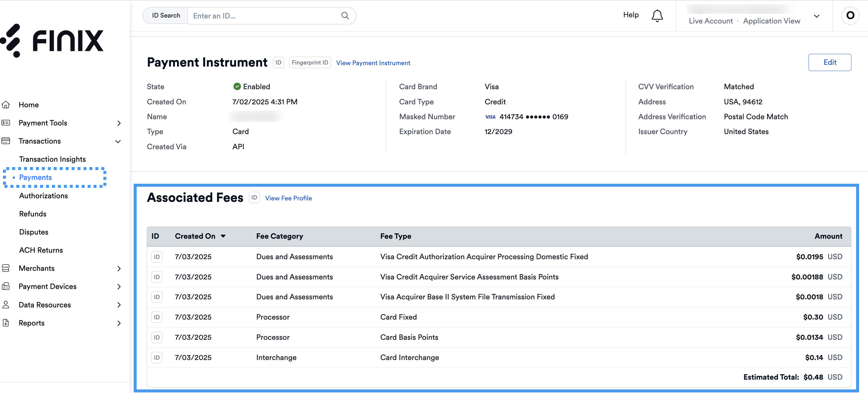Click the Data Resources person icon

(5, 304)
